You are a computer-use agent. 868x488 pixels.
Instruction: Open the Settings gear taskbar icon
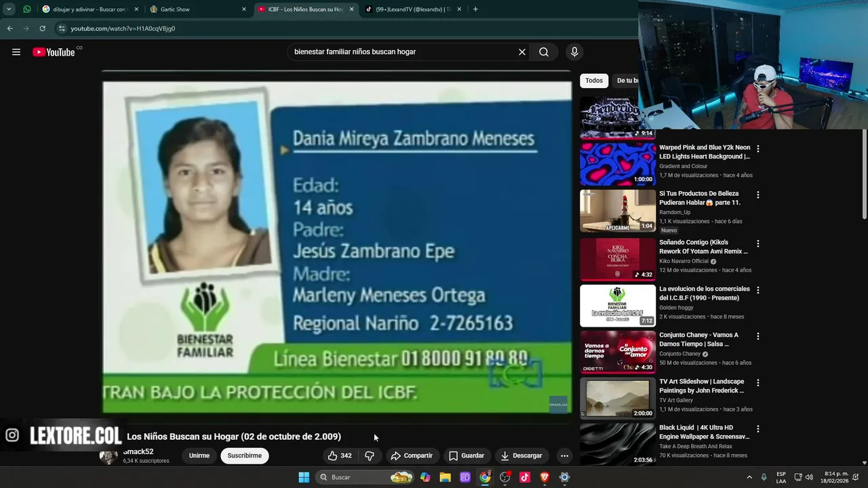564,477
